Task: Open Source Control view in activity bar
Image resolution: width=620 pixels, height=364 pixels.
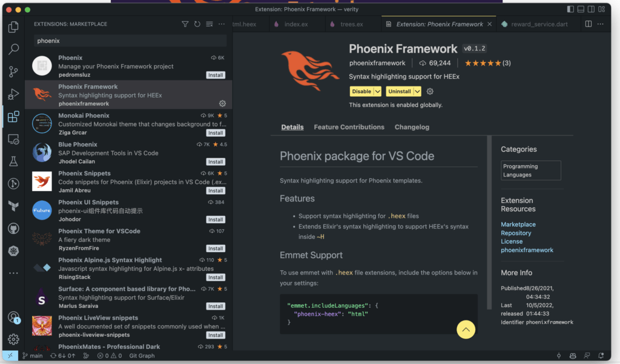Action: point(13,71)
